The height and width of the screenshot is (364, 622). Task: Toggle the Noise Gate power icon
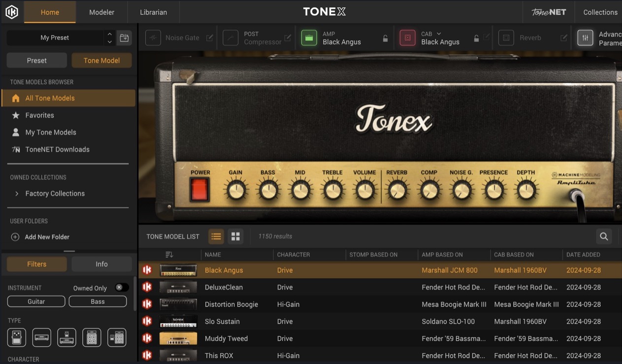(153, 37)
